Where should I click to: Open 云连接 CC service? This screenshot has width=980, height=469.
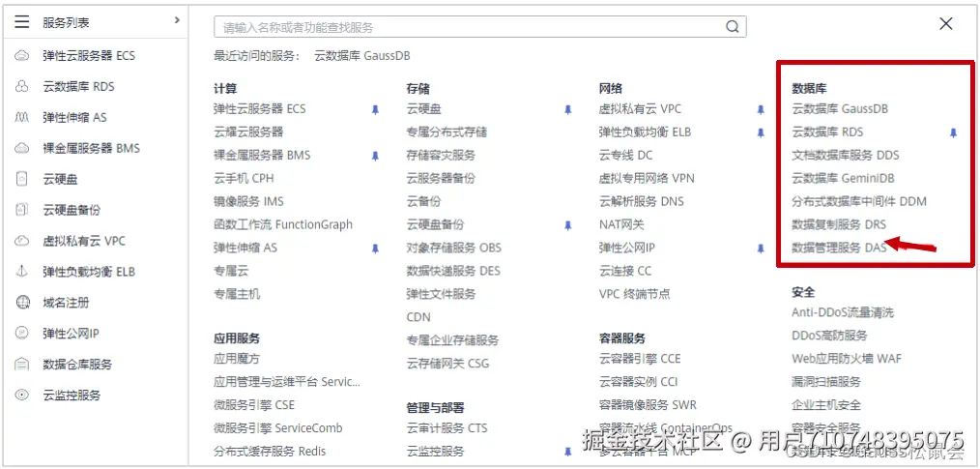point(625,271)
